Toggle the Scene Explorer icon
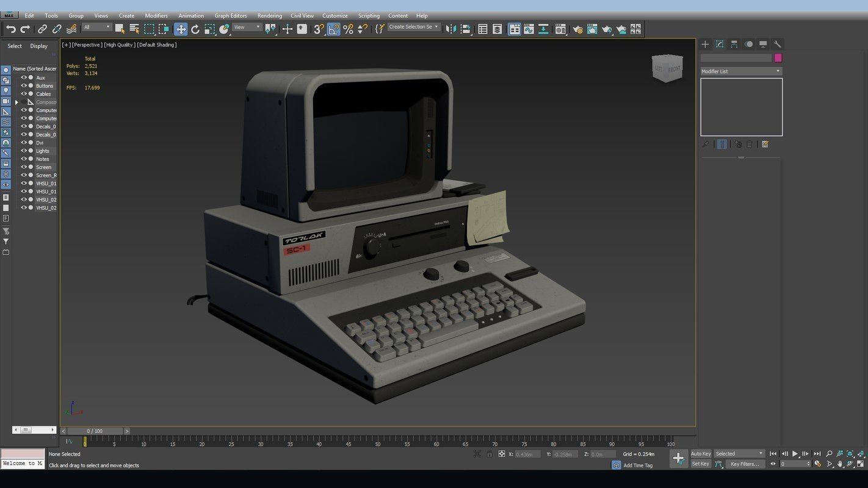This screenshot has width=868, height=488. point(483,29)
